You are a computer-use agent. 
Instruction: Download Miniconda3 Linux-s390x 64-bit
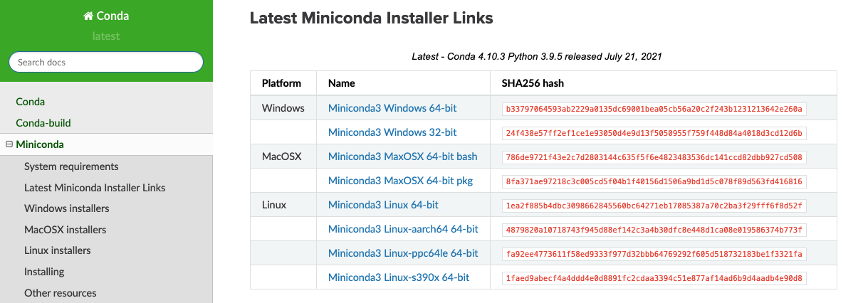click(x=399, y=277)
